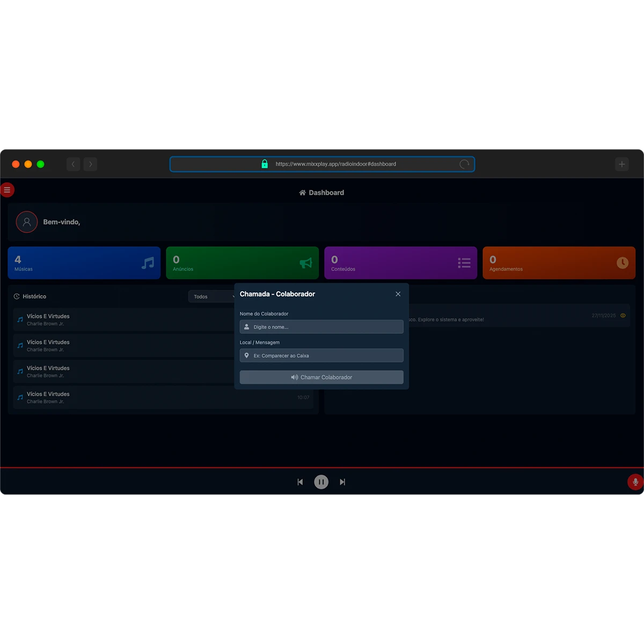The image size is (644, 644).
Task: Click the Digite o nome input field
Action: (x=321, y=327)
